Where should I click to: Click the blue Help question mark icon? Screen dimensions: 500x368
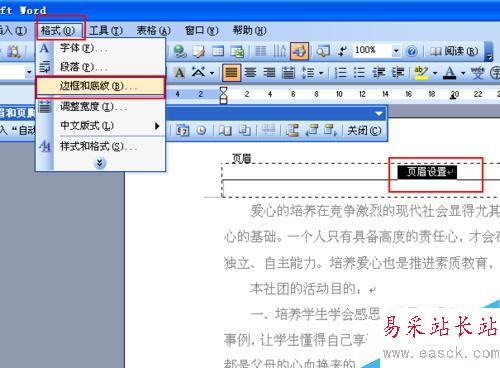pyautogui.click(x=412, y=51)
